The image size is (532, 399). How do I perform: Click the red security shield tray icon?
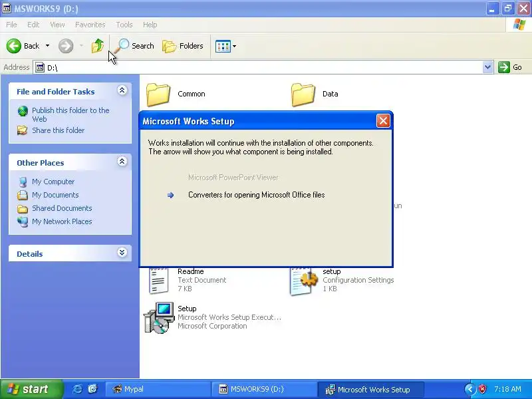(482, 389)
